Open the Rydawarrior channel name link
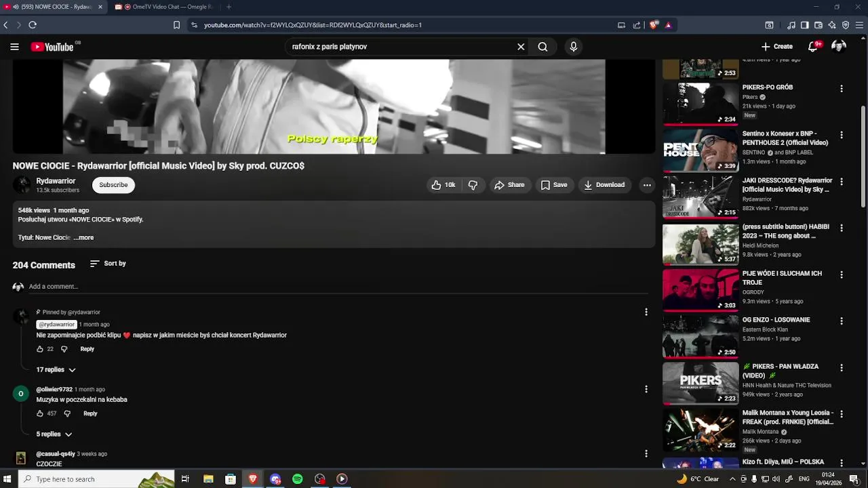 [56, 181]
